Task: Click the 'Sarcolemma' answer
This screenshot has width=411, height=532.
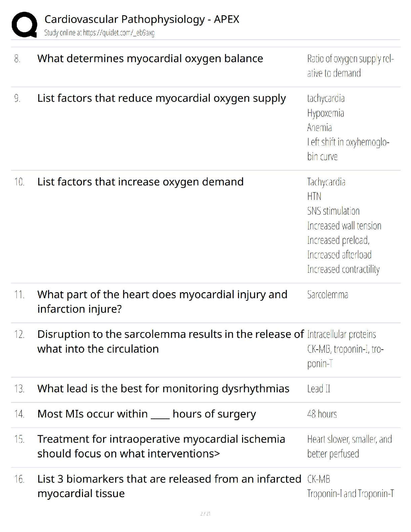Action: 327,295
